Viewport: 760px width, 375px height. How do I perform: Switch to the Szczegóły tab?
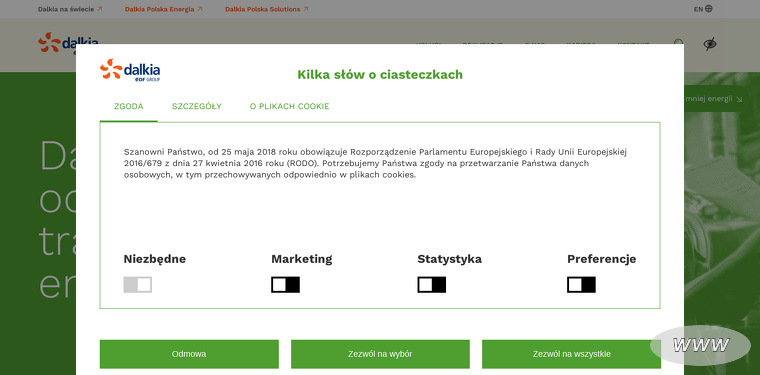(x=197, y=107)
